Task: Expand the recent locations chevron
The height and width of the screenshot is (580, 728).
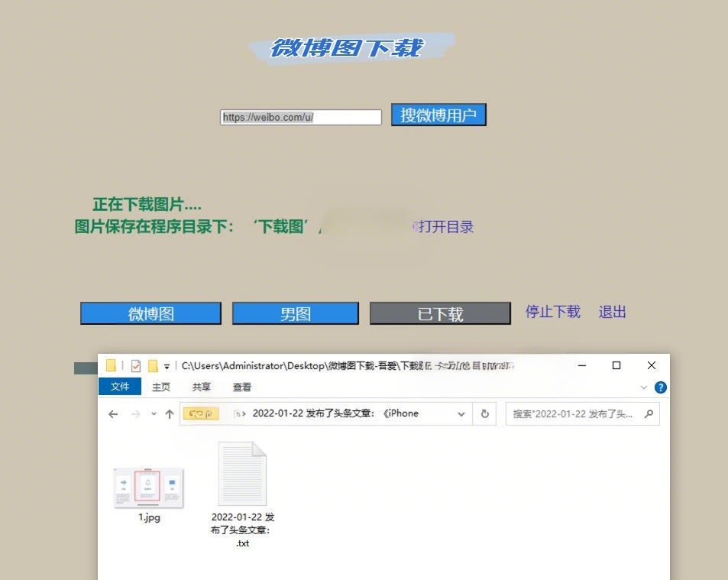Action: [x=154, y=414]
